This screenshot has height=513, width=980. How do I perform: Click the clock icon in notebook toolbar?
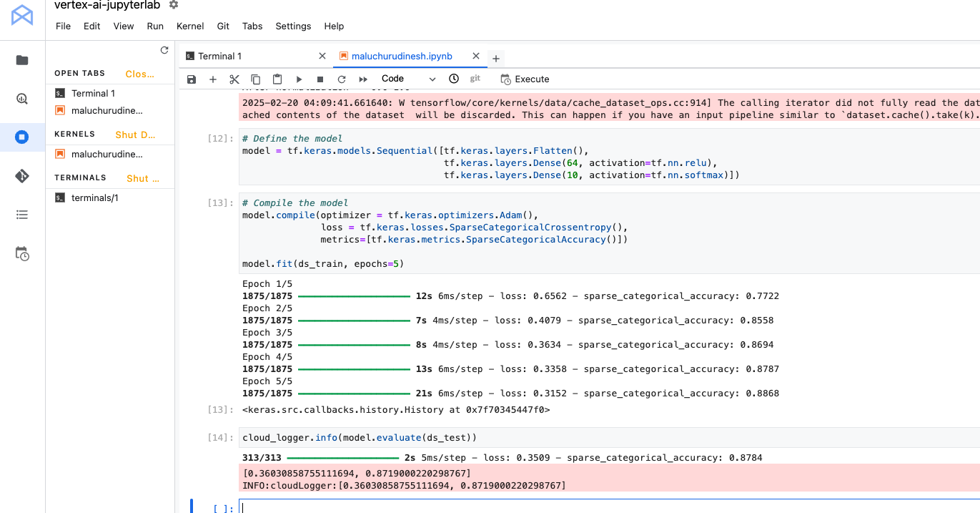tap(454, 79)
